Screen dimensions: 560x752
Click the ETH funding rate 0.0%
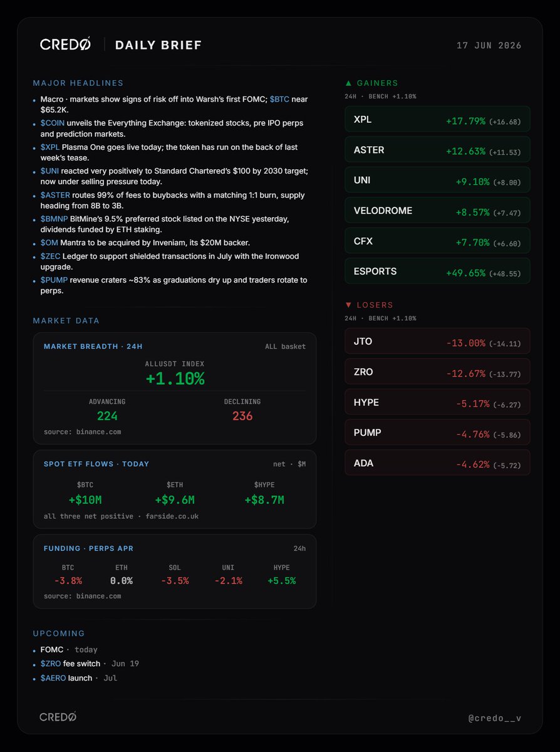point(122,581)
